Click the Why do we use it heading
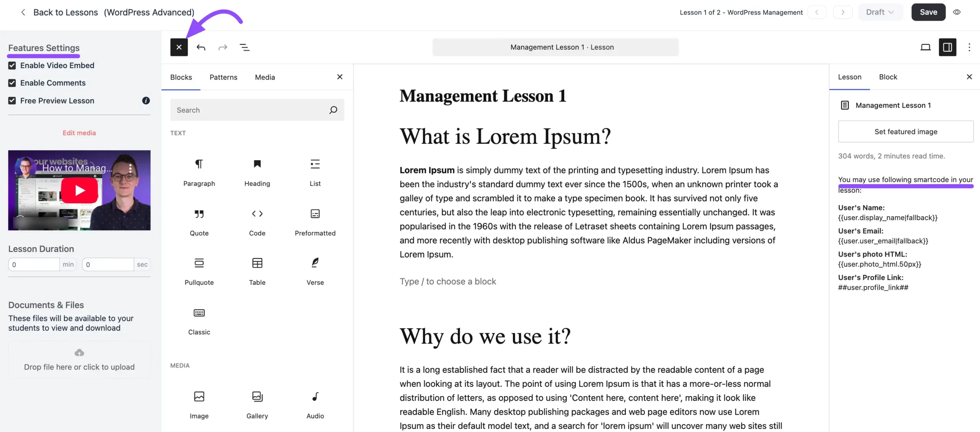 (485, 337)
